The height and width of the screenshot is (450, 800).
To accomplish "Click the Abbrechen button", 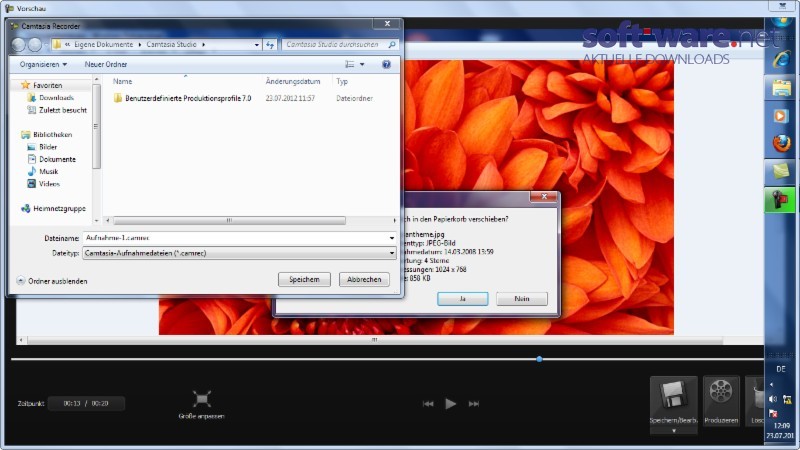I will click(364, 279).
